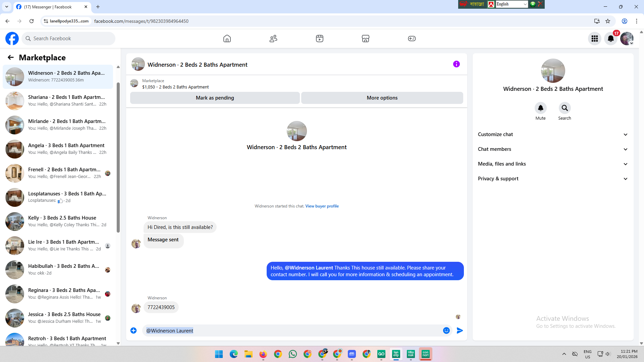
Task: Click the large Widnerson profile thumbnail in details
Action: [x=553, y=71]
